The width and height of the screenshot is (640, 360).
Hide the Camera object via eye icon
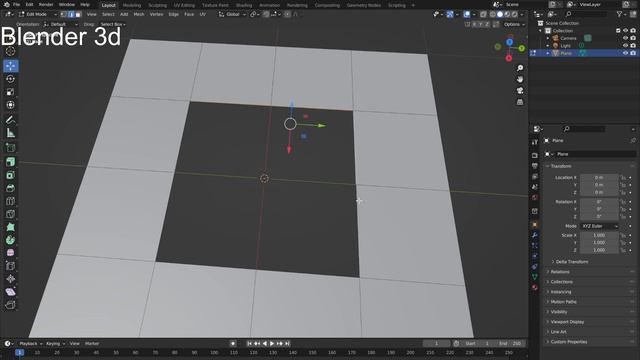click(x=625, y=38)
